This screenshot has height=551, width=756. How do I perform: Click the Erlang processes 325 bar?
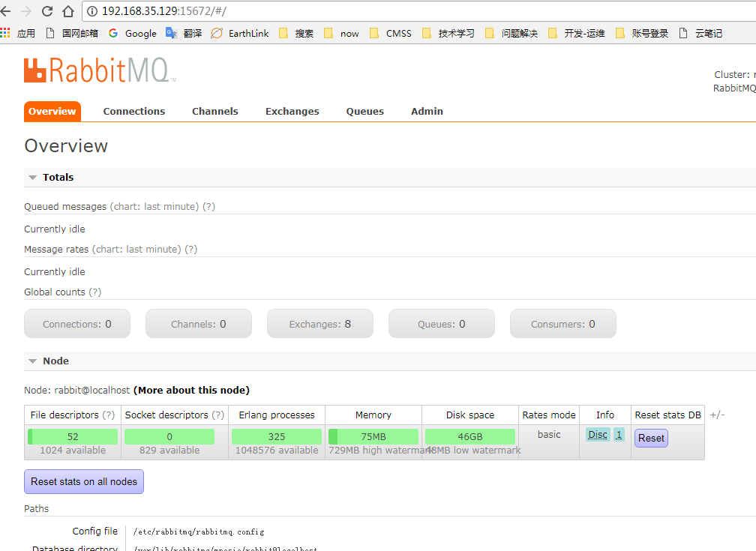[277, 437]
